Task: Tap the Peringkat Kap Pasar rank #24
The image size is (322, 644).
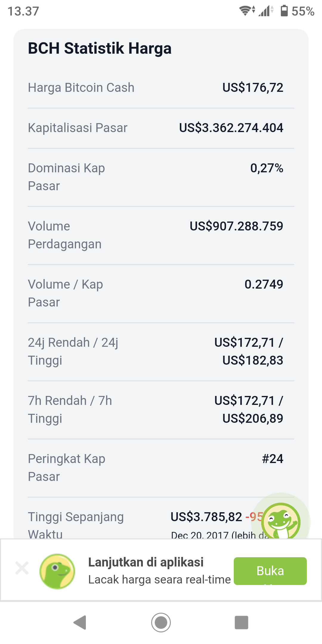Action: pyautogui.click(x=273, y=459)
